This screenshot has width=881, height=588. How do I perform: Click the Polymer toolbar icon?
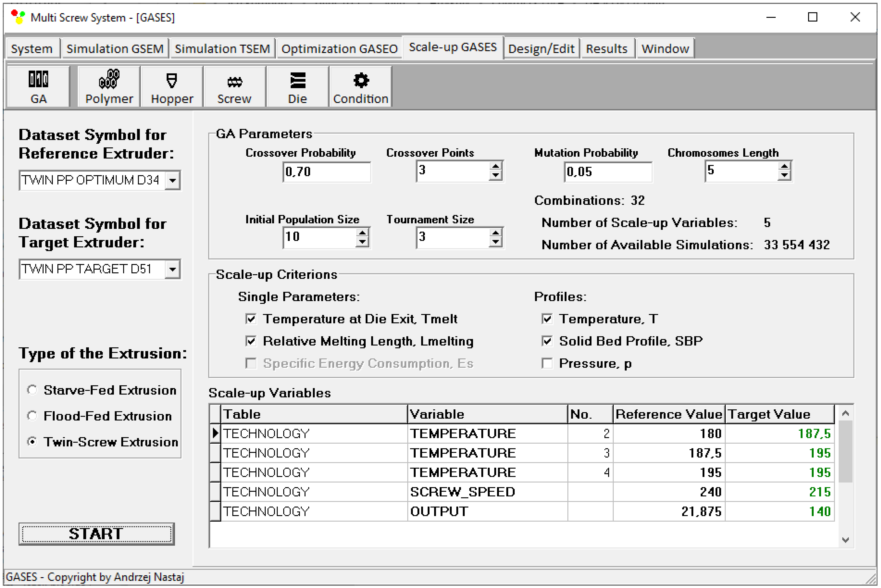pyautogui.click(x=109, y=87)
